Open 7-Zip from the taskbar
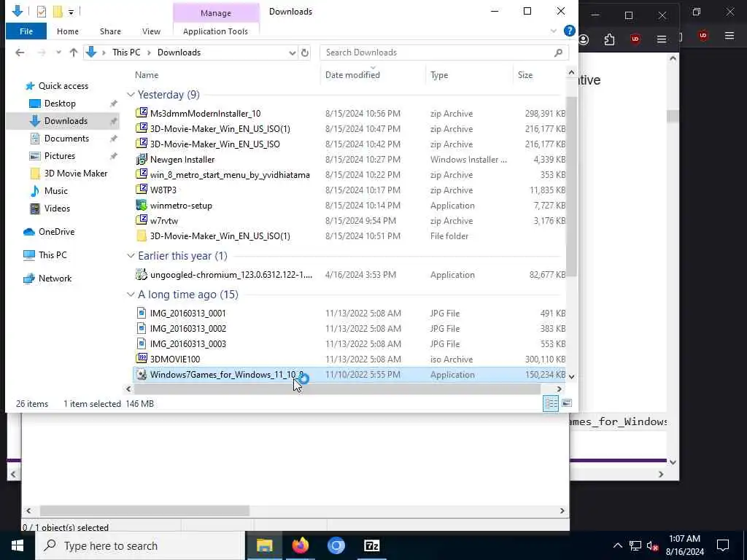 coord(371,545)
